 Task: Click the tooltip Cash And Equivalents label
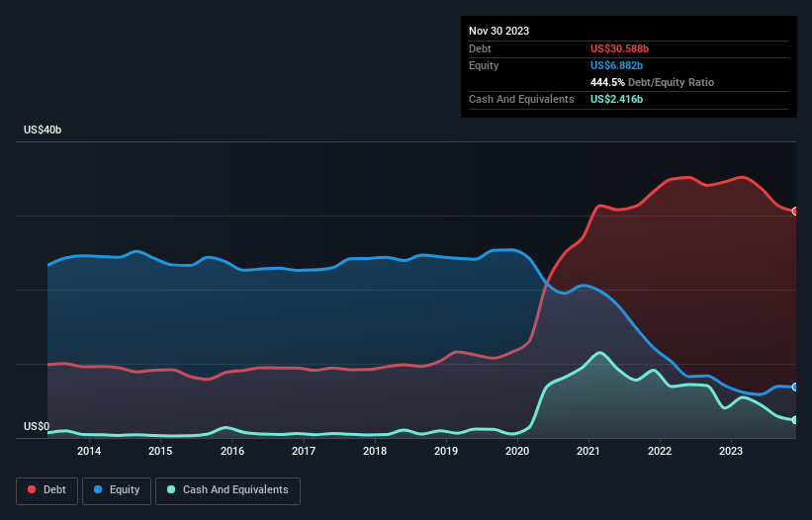coord(521,99)
